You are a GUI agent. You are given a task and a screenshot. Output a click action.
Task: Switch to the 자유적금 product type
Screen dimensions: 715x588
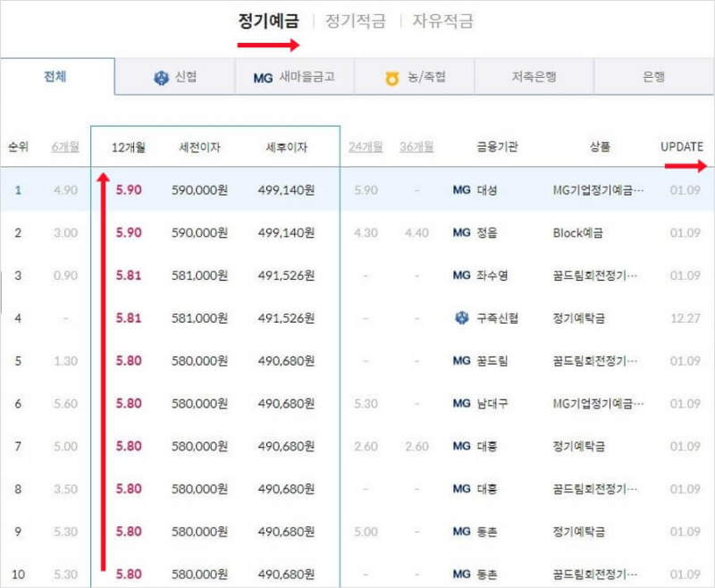(442, 21)
